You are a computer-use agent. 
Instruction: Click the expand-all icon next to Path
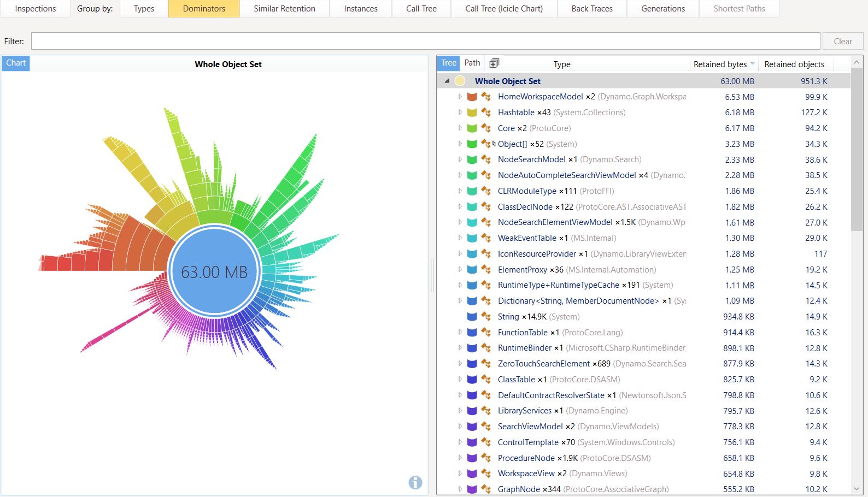494,63
